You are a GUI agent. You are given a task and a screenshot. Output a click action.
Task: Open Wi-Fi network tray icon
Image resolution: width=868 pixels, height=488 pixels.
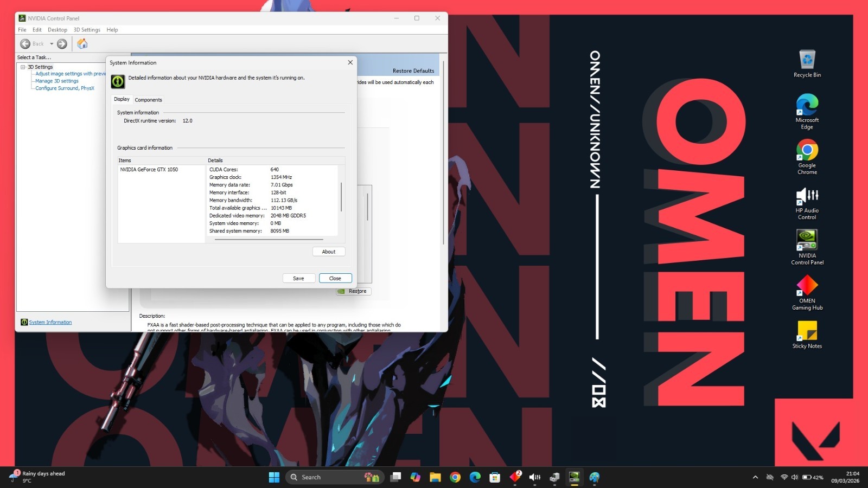(x=784, y=477)
